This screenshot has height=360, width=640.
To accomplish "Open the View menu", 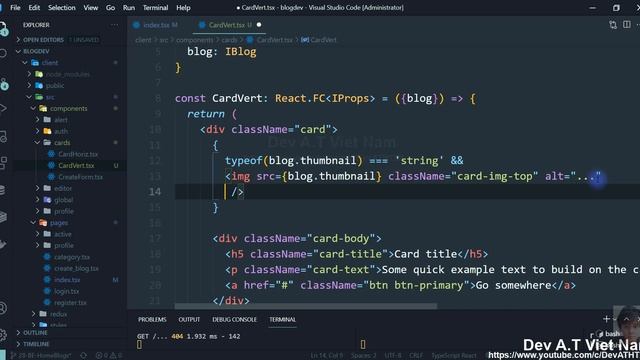I will coord(91,7).
